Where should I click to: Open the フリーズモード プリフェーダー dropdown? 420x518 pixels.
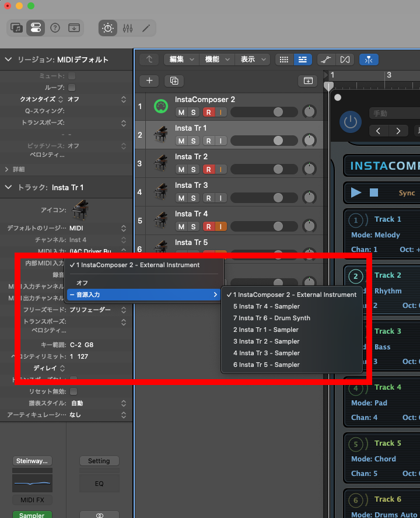pyautogui.click(x=97, y=310)
